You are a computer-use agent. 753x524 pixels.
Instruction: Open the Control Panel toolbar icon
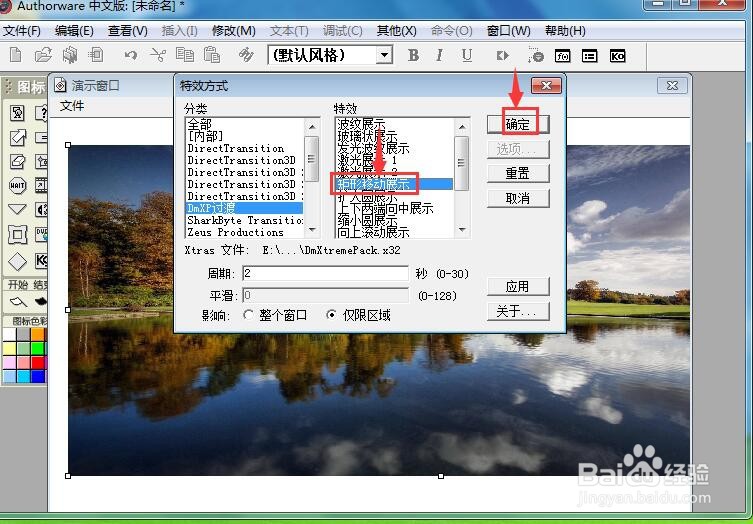(x=535, y=55)
